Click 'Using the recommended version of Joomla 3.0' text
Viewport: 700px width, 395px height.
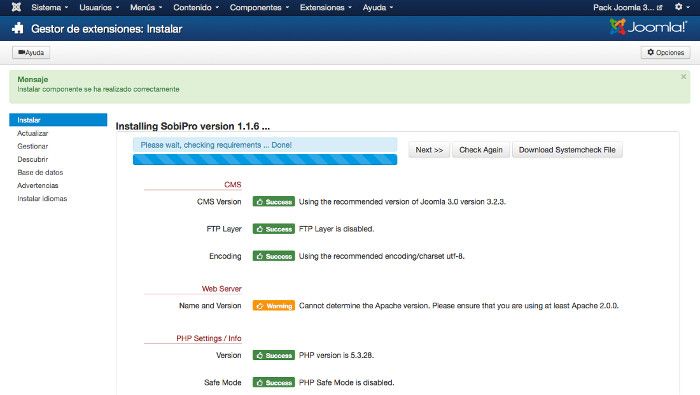402,202
